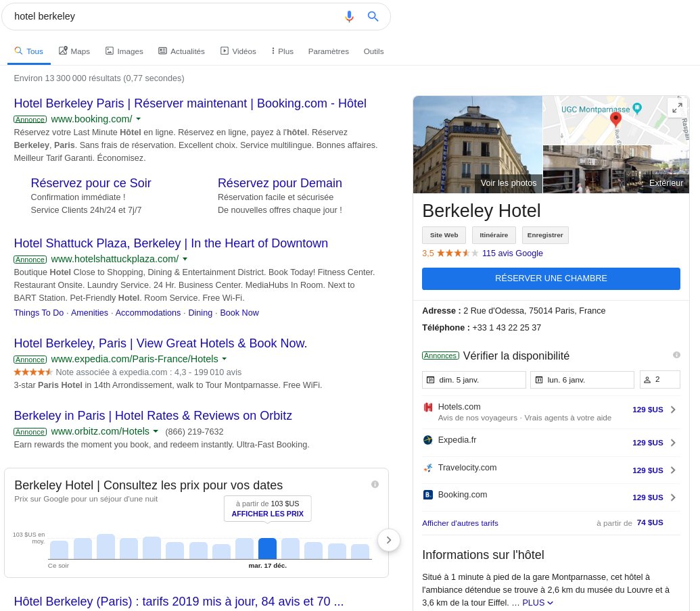The height and width of the screenshot is (611, 700).
Task: Click the Enregistrer button
Action: [x=545, y=235]
